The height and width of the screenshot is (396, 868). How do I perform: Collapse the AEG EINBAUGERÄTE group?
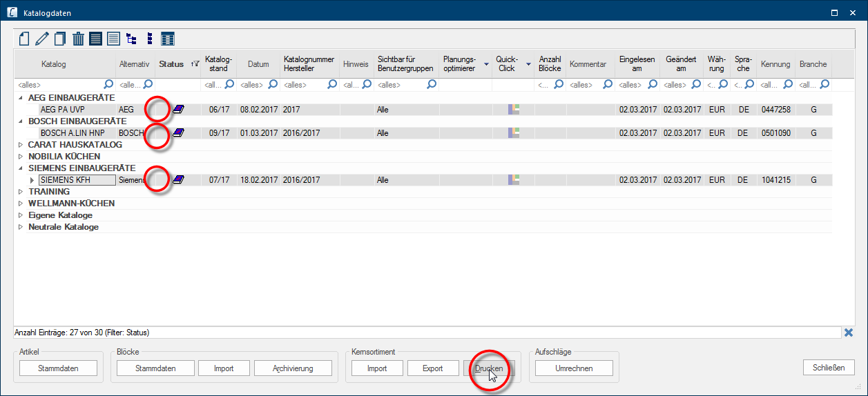click(x=20, y=98)
